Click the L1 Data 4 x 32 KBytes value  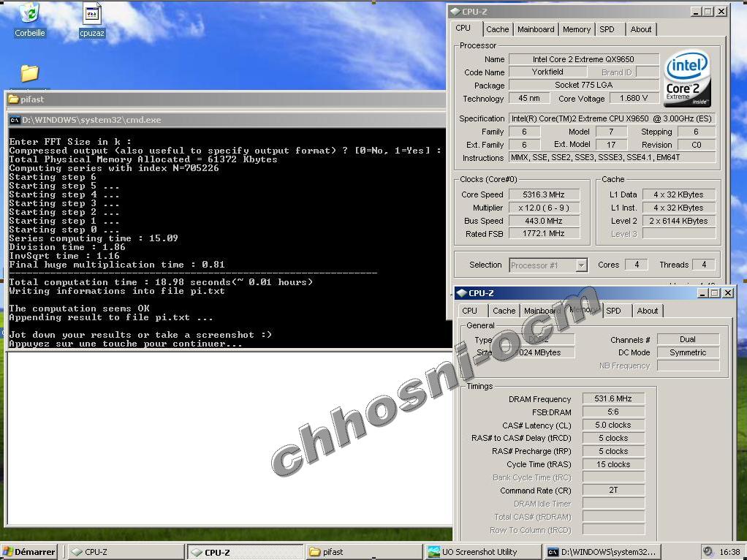click(x=678, y=194)
